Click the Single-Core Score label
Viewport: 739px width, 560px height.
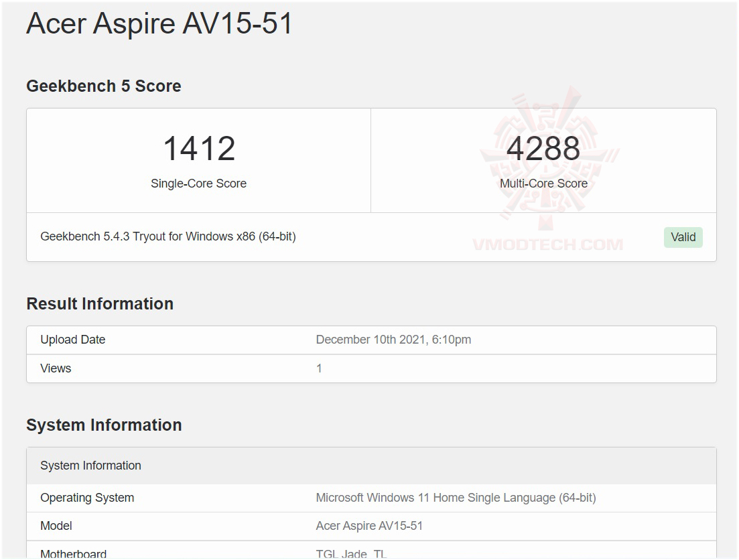click(199, 184)
